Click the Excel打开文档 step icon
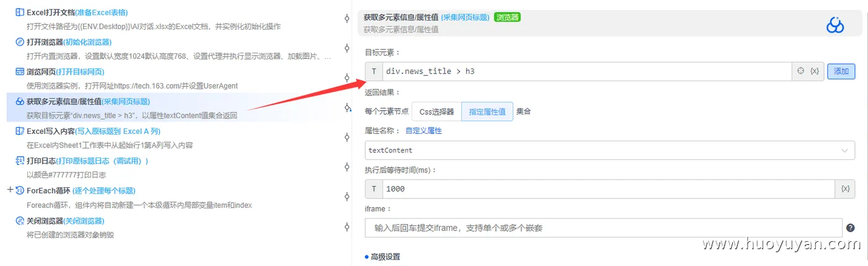Image resolution: width=868 pixels, height=266 pixels. click(20, 12)
